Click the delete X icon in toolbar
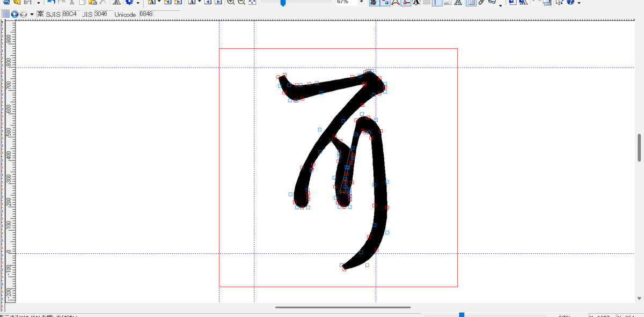 click(x=103, y=2)
